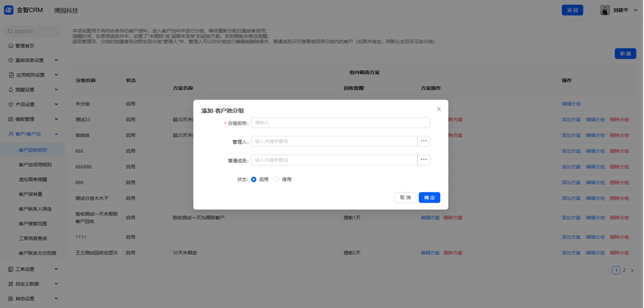
Task: Open the 客户搜索范围 submenu item
Action: 33,224
